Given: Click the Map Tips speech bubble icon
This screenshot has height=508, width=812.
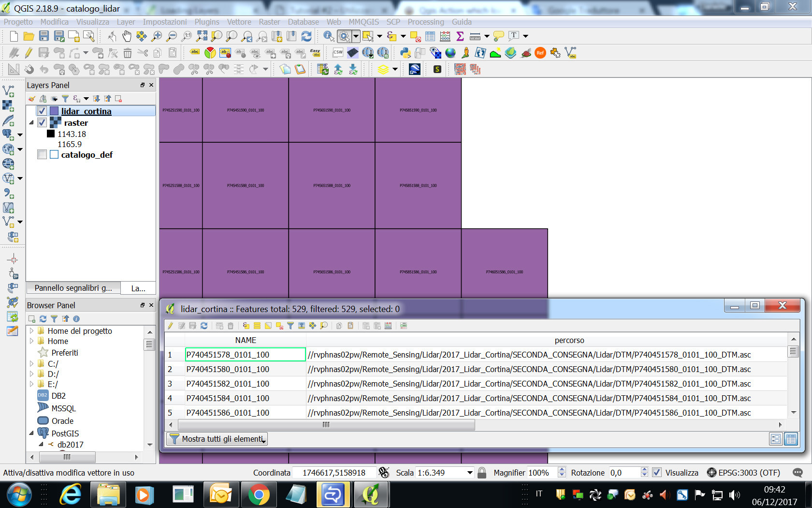Looking at the screenshot, I should pyautogui.click(x=499, y=36).
